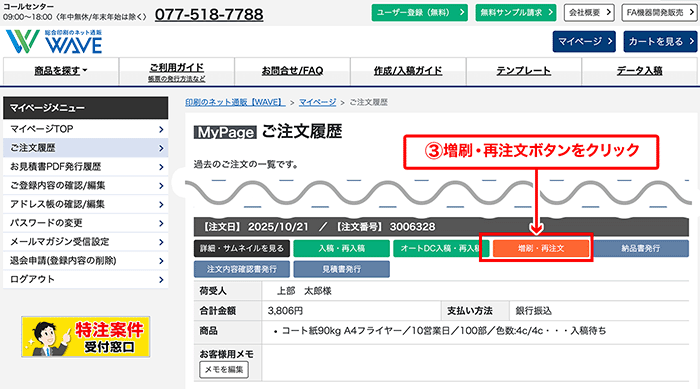The image size is (700, 389).
Task: Click total amount 3,806円
Action: [285, 310]
